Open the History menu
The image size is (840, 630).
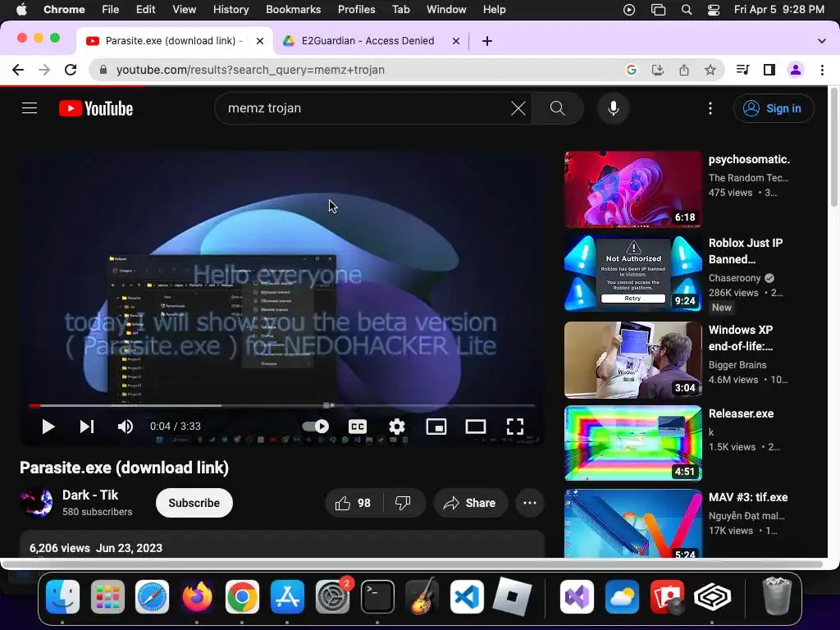pos(231,9)
